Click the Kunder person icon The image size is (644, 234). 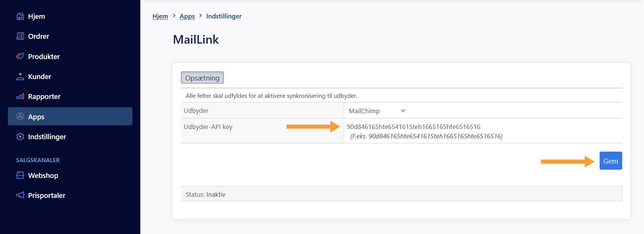pos(20,76)
